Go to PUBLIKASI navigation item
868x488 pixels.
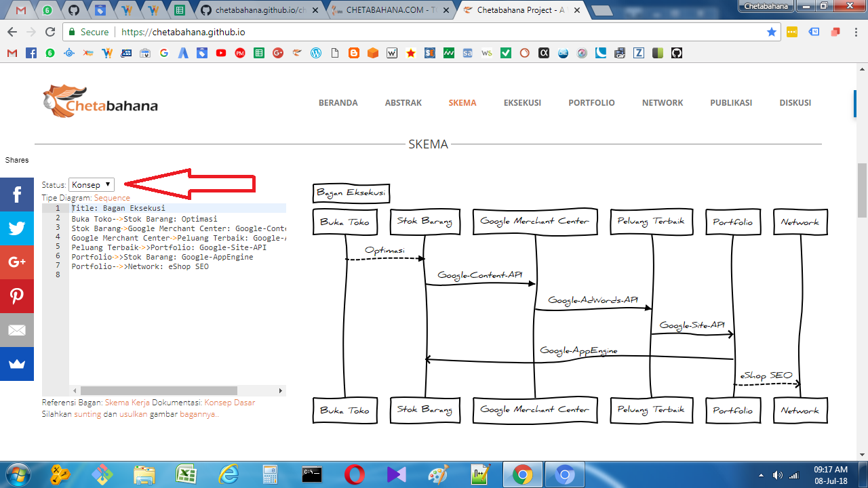pos(731,103)
